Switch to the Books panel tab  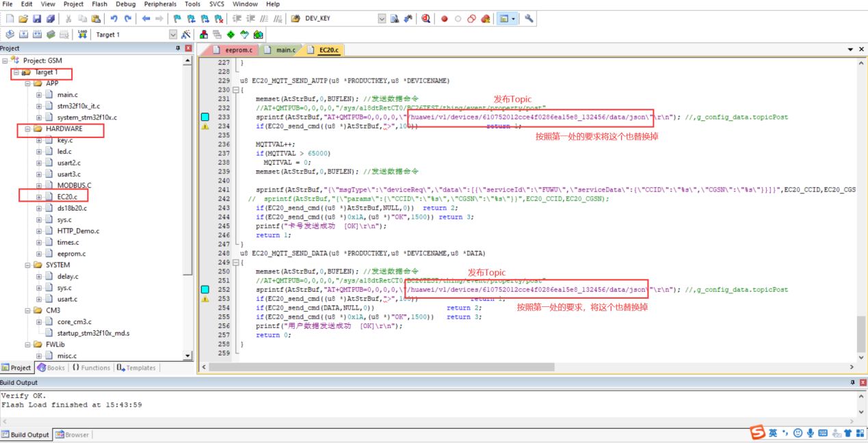tap(51, 368)
